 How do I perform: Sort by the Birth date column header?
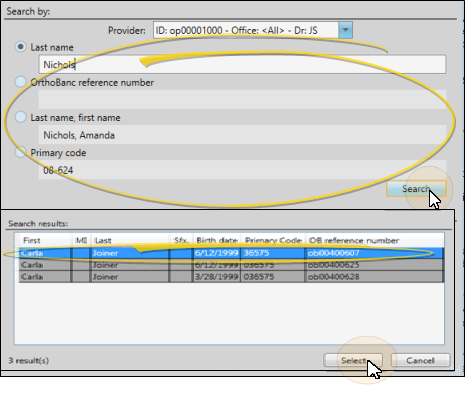(217, 240)
